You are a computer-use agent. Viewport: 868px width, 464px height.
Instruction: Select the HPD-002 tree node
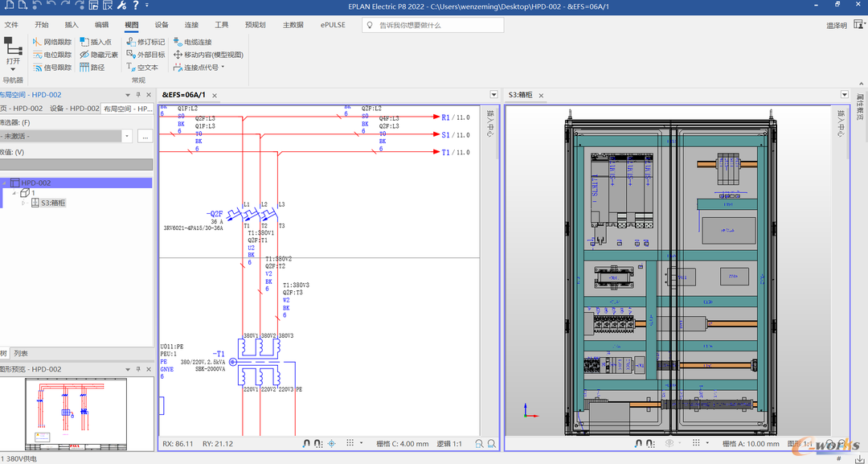tap(36, 183)
